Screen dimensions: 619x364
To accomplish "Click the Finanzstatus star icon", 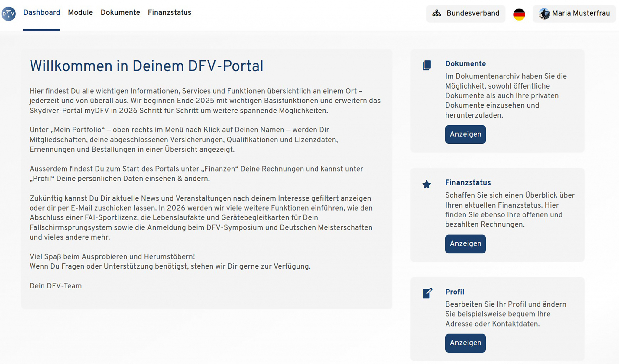I will tap(426, 184).
